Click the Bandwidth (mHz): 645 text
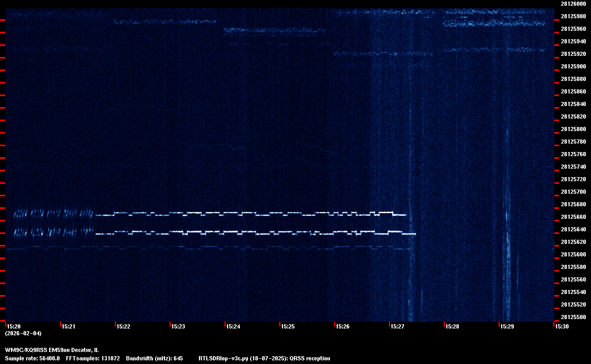This screenshot has height=364, width=591. [x=154, y=359]
